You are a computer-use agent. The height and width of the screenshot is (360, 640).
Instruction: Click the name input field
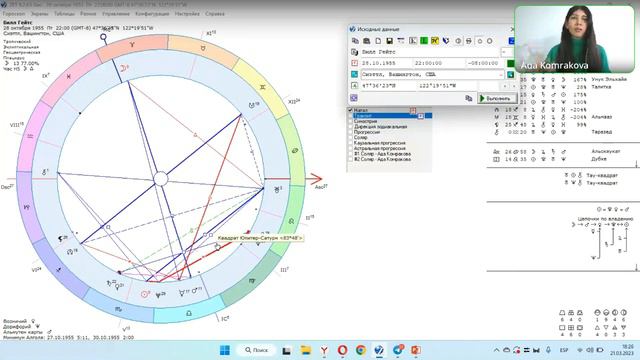click(430, 52)
